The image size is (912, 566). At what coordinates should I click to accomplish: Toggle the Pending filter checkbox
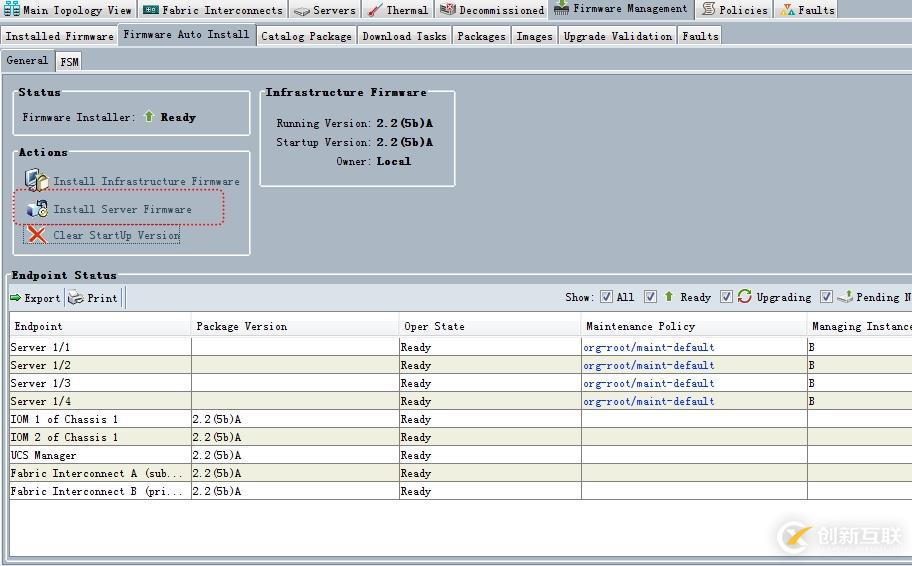[826, 297]
